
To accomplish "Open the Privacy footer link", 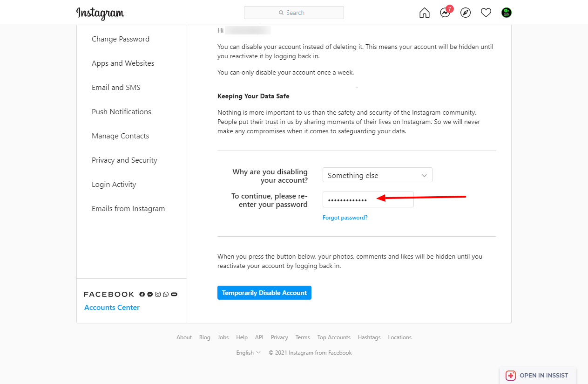I will (x=279, y=337).
